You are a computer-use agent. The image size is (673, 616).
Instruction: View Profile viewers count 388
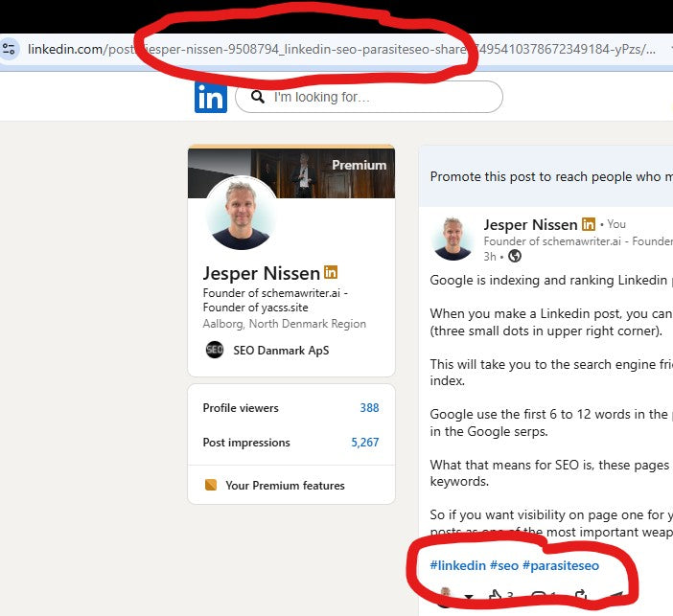point(369,407)
